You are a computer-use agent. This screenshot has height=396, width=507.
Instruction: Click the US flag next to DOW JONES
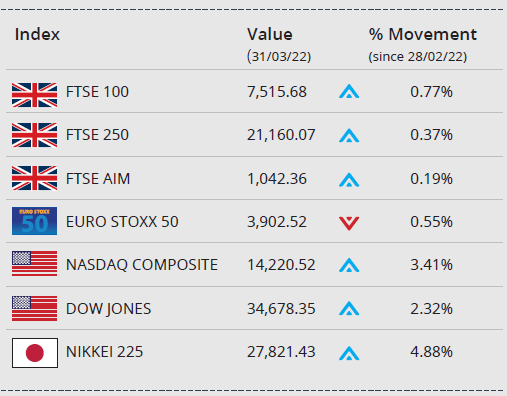click(34, 308)
